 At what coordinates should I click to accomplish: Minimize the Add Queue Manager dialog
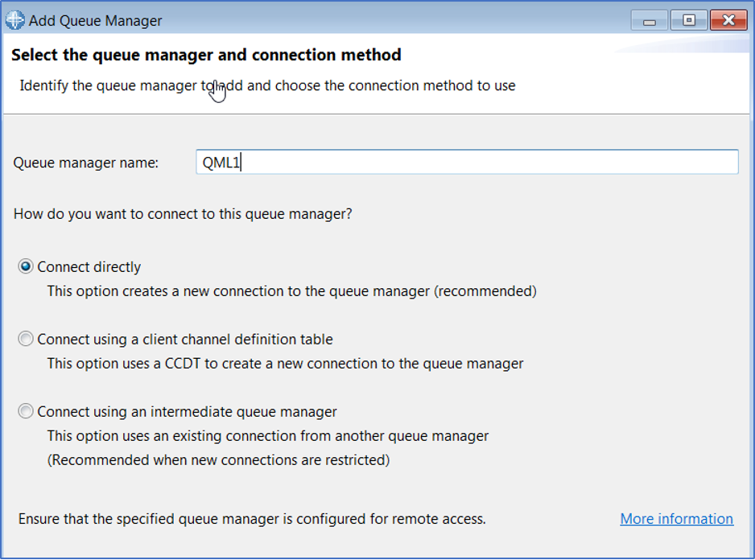pos(649,20)
